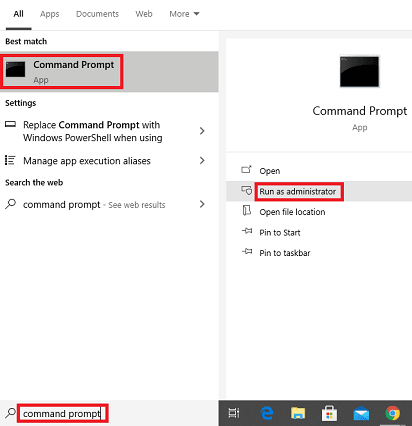Expand the Replace Command Prompt setting arrow
This screenshot has width=412, height=426.
click(x=202, y=131)
